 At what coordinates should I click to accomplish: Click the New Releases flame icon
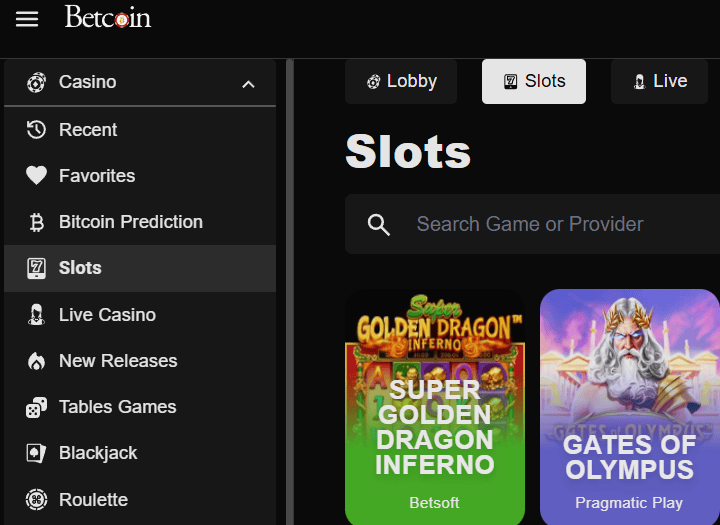(x=36, y=361)
